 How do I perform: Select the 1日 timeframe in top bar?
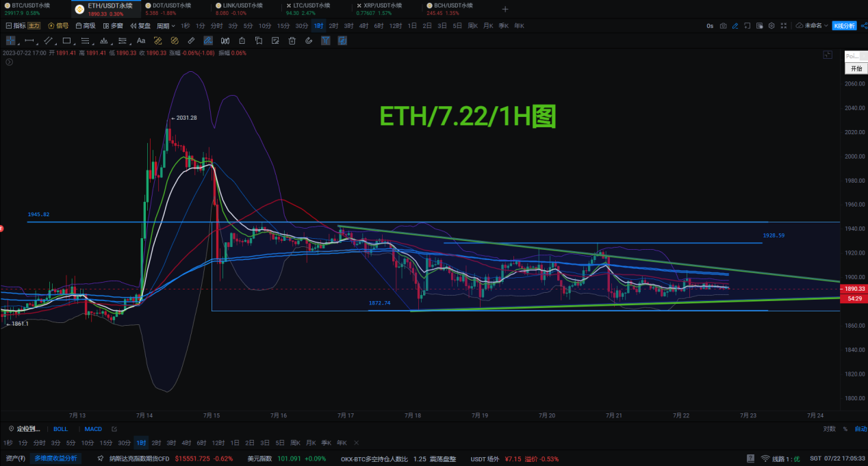coord(412,26)
